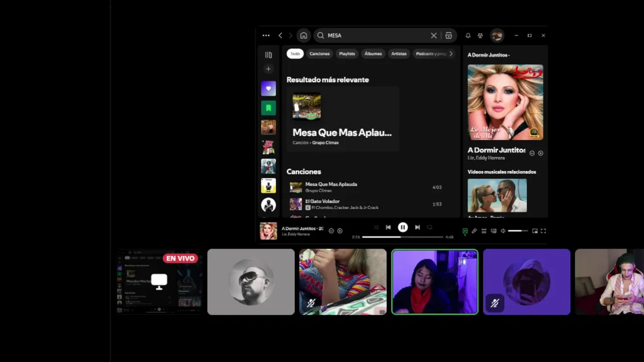Open notifications bell

coord(468,36)
